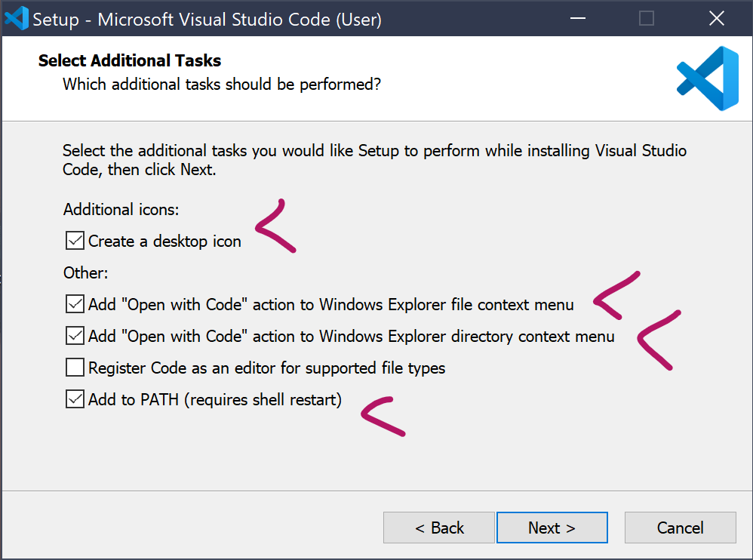This screenshot has height=560, width=753.
Task: Click the 'Which additional tasks should be performed?' text
Action: (222, 84)
